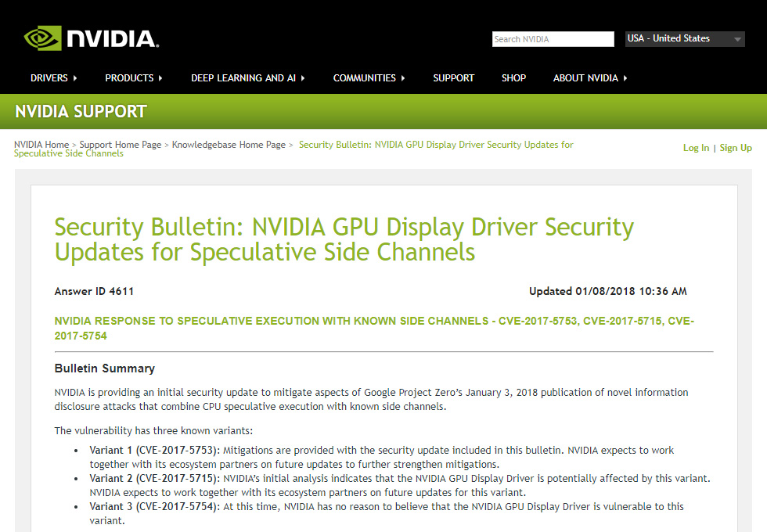
Task: Expand the arrow beside DEEP LEARNING AND AI
Action: point(303,78)
